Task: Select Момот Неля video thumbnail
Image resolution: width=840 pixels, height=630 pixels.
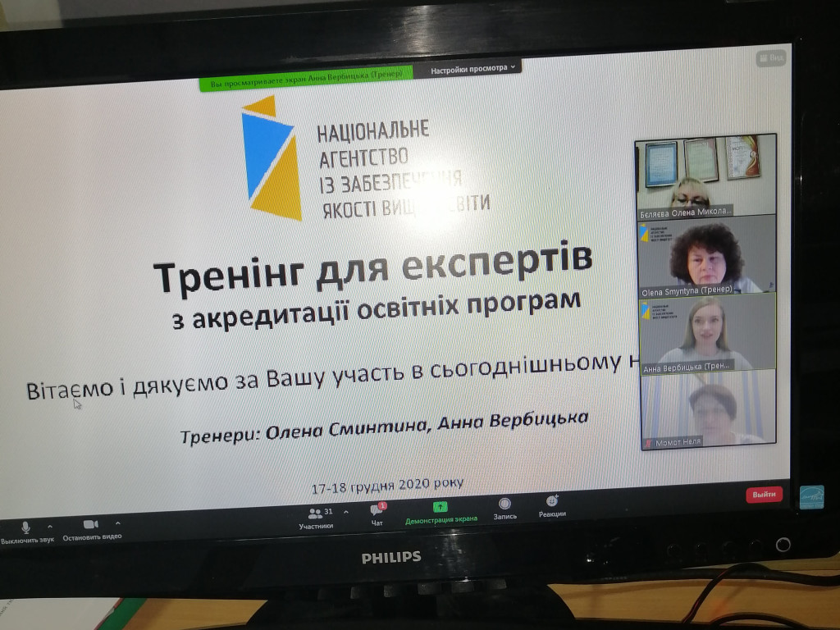Action: [709, 410]
